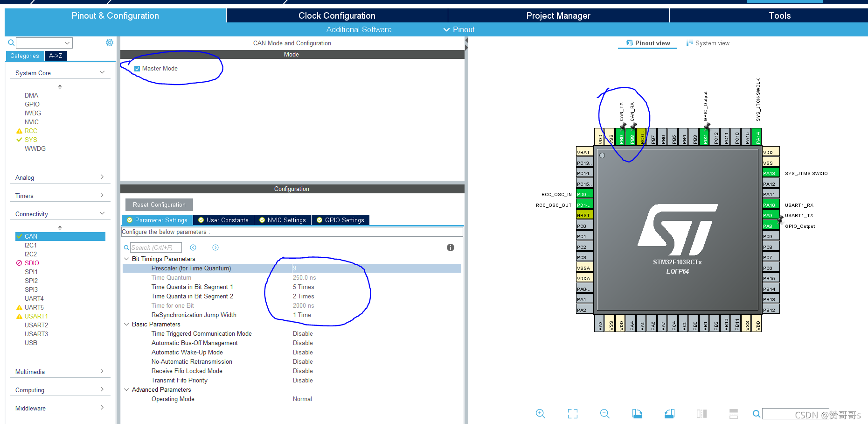The width and height of the screenshot is (868, 424).
Task: Open the category search dropdown
Action: (x=67, y=43)
